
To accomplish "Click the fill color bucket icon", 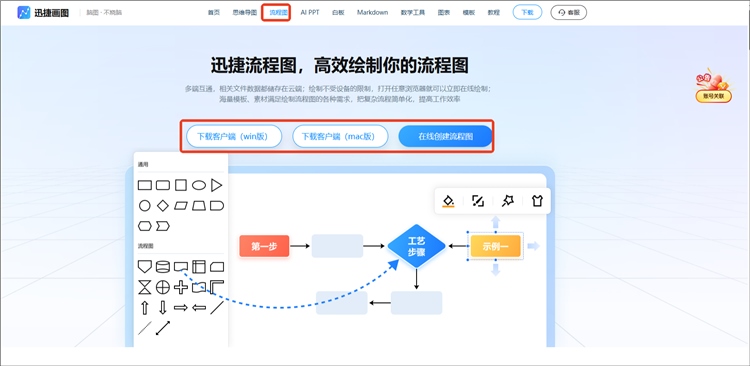I will click(x=448, y=201).
